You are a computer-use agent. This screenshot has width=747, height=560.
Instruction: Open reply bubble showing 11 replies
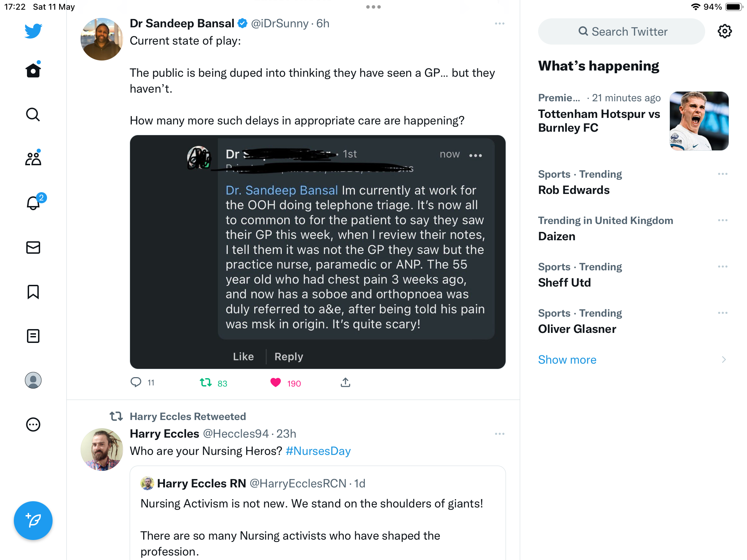pos(136,382)
